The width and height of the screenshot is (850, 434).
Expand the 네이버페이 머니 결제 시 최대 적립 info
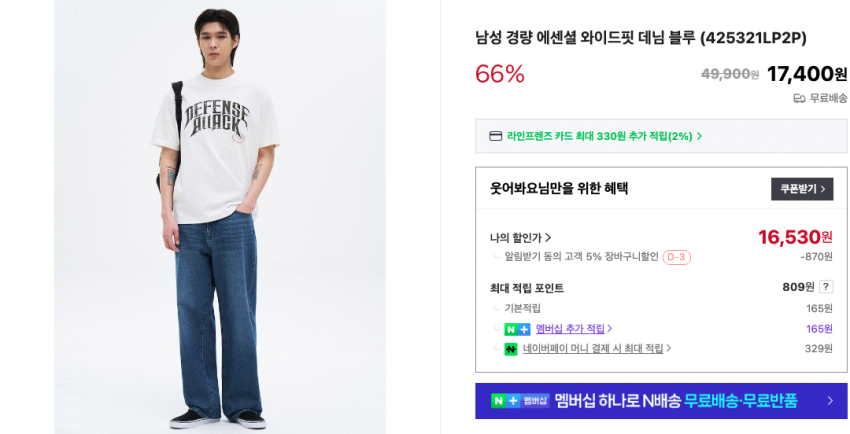[x=597, y=349]
